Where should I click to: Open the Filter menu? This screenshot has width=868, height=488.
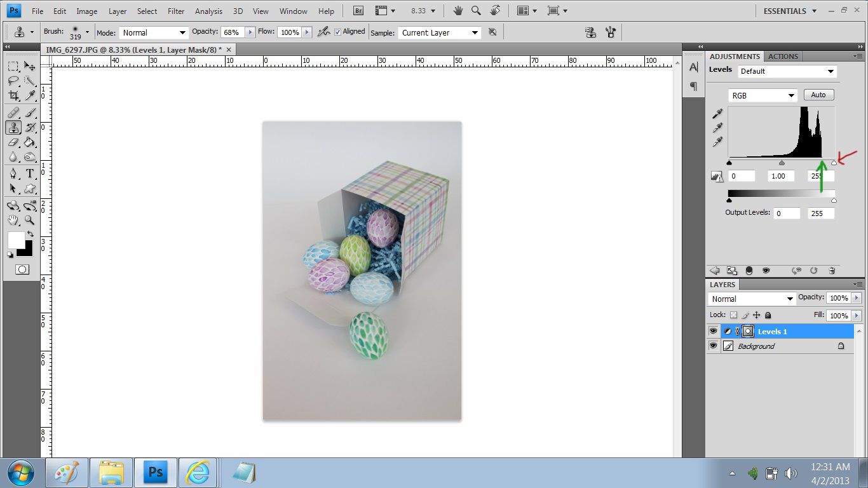point(176,11)
